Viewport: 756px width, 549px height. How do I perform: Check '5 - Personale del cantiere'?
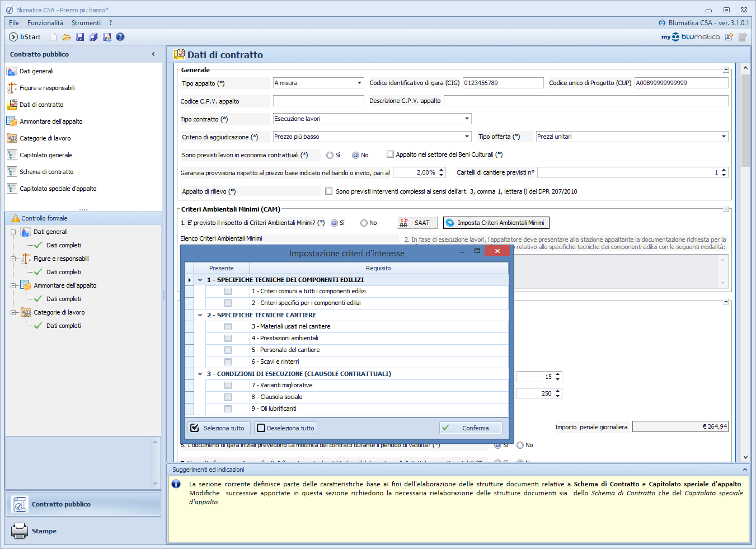228,350
